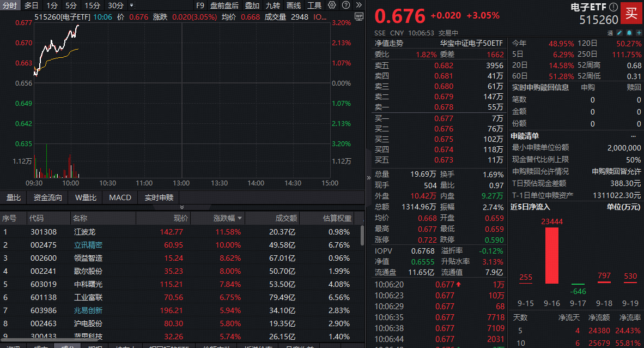The image size is (644, 348).
Task: Open the settings gear in the toolbar
Action: pos(331,5)
